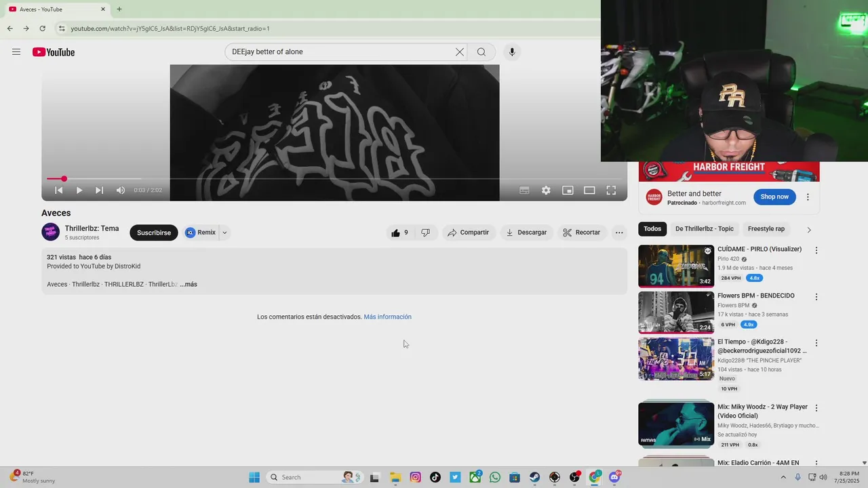The width and height of the screenshot is (868, 488).
Task: Expand description with ...más
Action: (189, 284)
